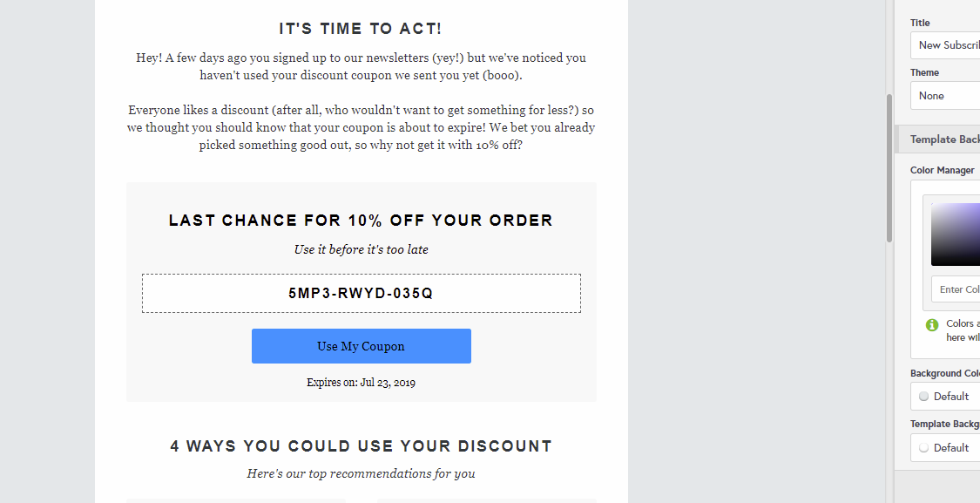Select Default radio under Background Color

point(923,396)
